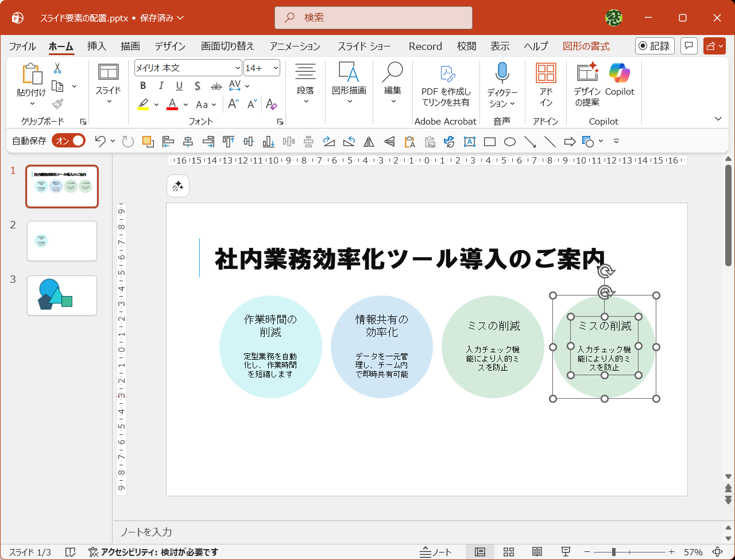Apply strikethrough formatting
This screenshot has width=735, height=560.
pos(216,85)
